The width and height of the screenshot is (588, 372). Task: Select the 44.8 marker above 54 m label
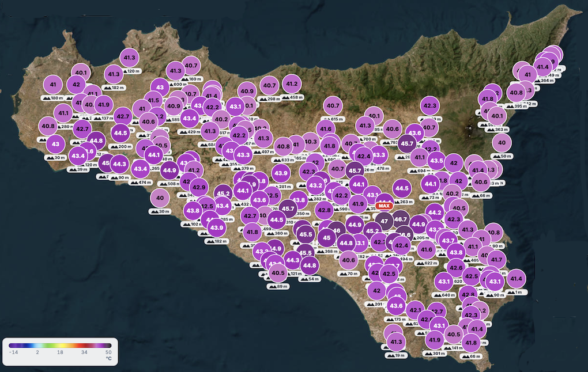point(310,265)
